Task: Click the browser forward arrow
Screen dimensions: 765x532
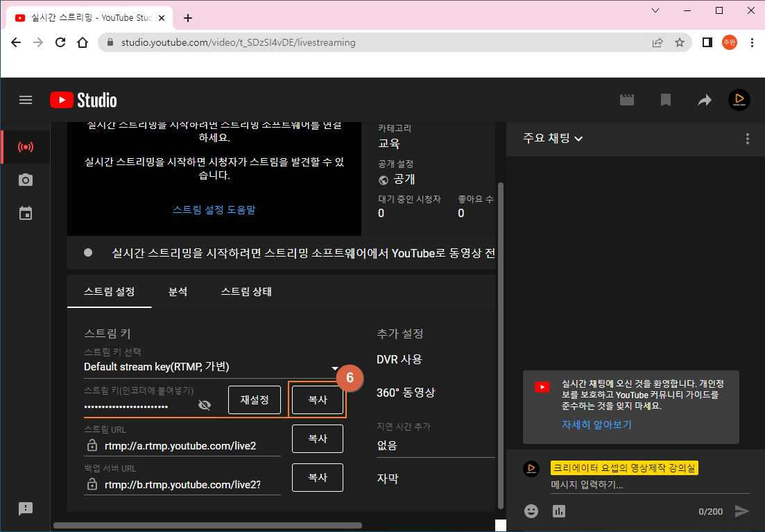Action: pos(38,42)
